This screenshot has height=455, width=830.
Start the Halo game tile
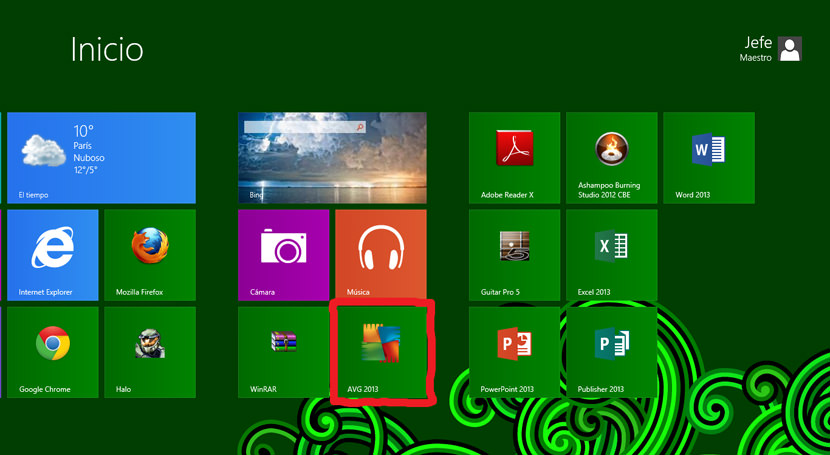coord(150,352)
